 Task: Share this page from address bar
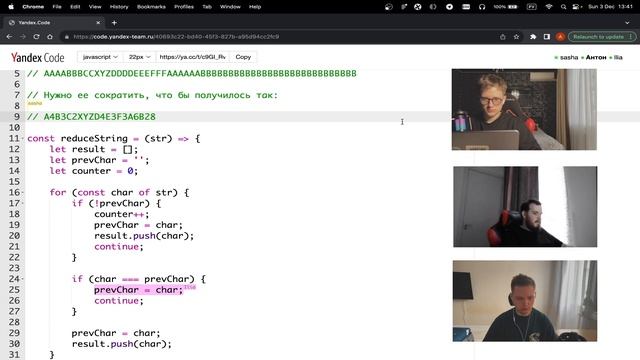[x=502, y=37]
